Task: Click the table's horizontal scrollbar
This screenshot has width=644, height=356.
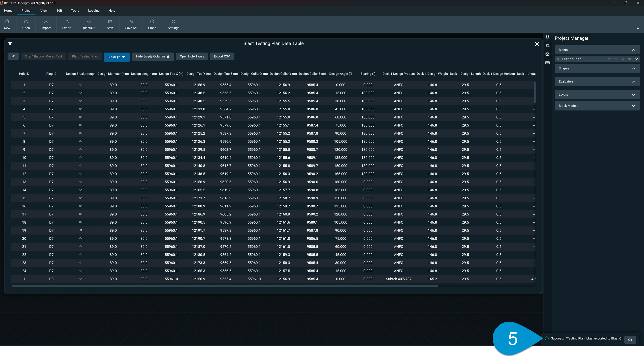Action: click(x=225, y=286)
